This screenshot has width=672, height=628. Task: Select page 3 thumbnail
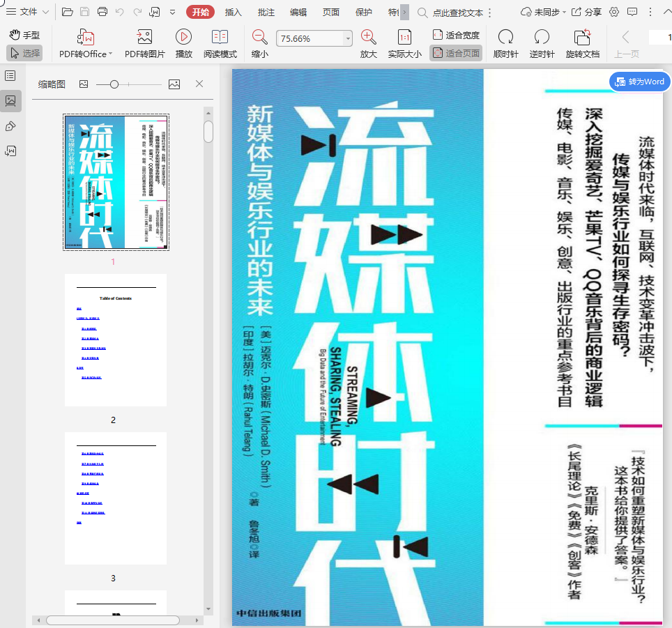[x=116, y=498]
